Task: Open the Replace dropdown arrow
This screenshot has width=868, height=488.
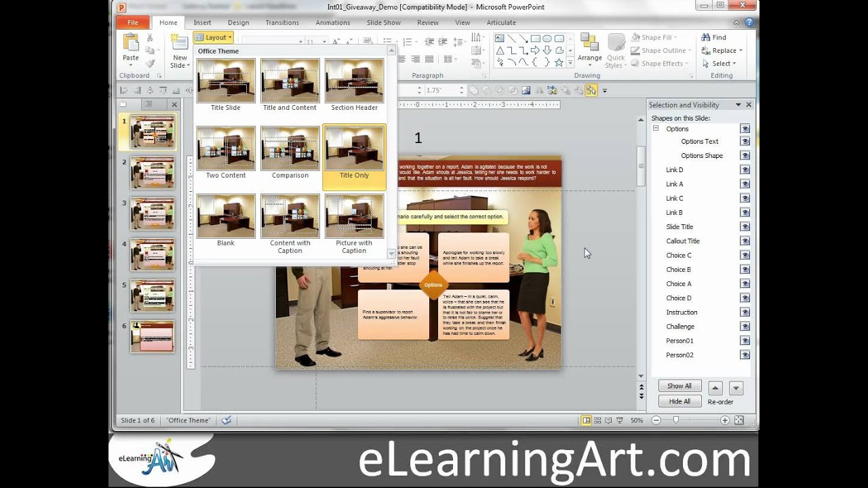Action: click(x=741, y=51)
